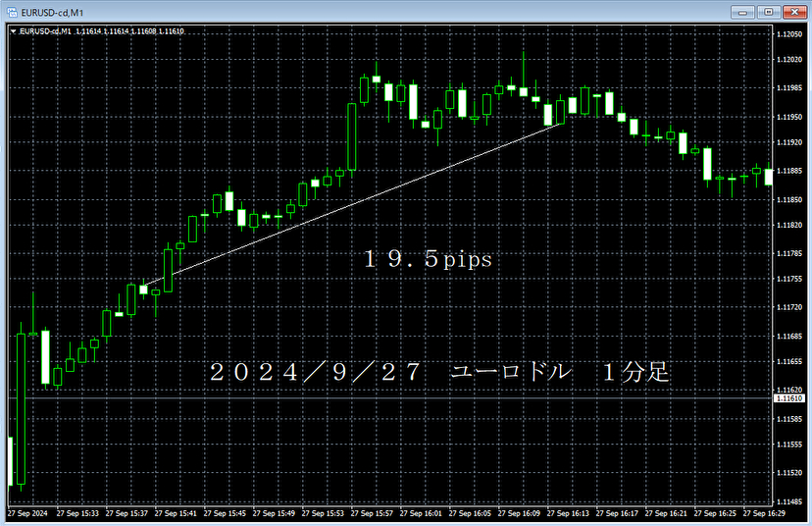Select the white trendline on the chart

[352, 204]
